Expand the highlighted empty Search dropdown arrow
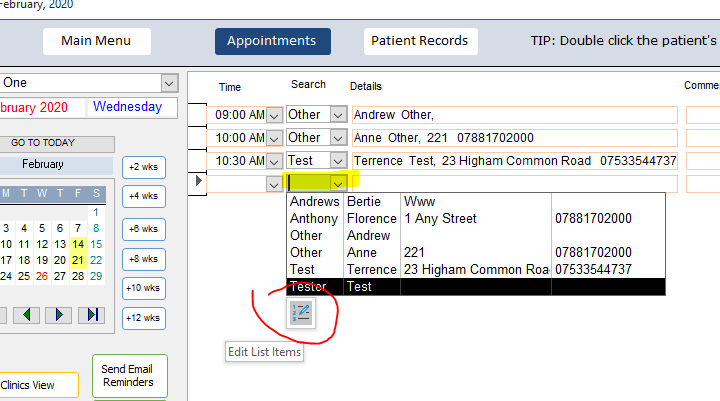 pyautogui.click(x=339, y=183)
